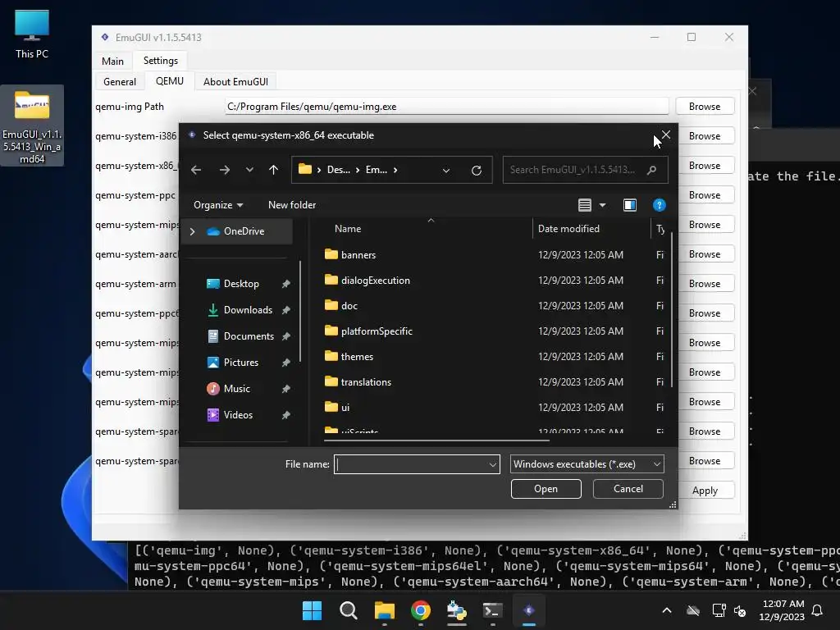Open Documents in navigation pane
Screen dimensions: 840x630
(x=249, y=336)
